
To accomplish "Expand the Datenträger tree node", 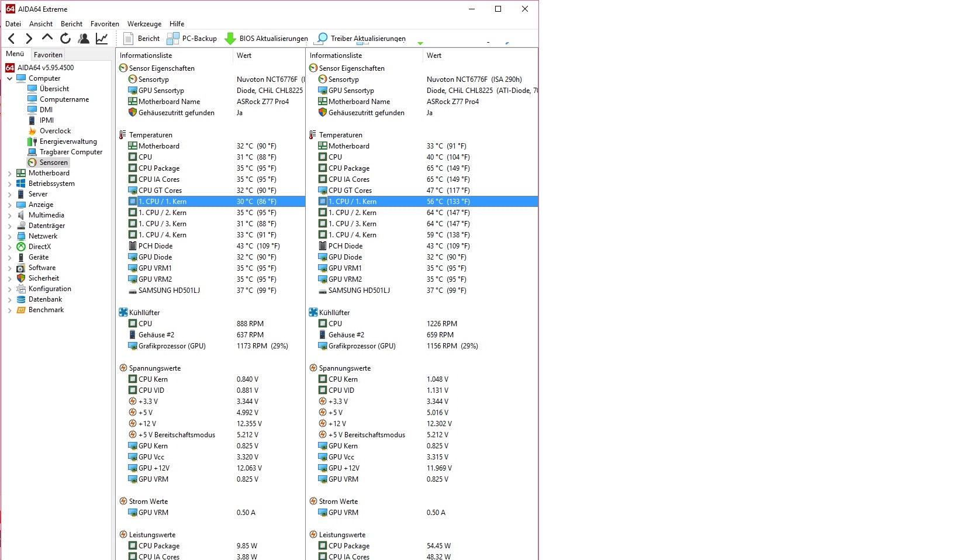I will point(9,226).
